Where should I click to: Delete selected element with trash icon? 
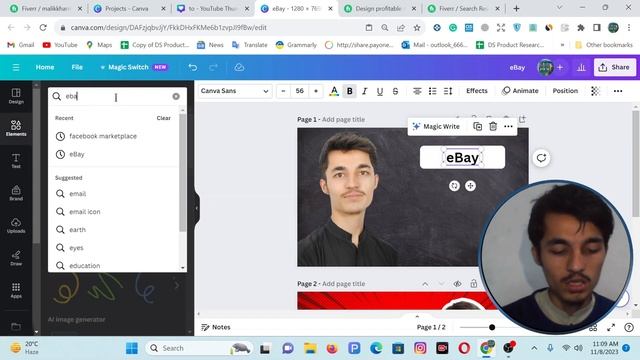[493, 127]
